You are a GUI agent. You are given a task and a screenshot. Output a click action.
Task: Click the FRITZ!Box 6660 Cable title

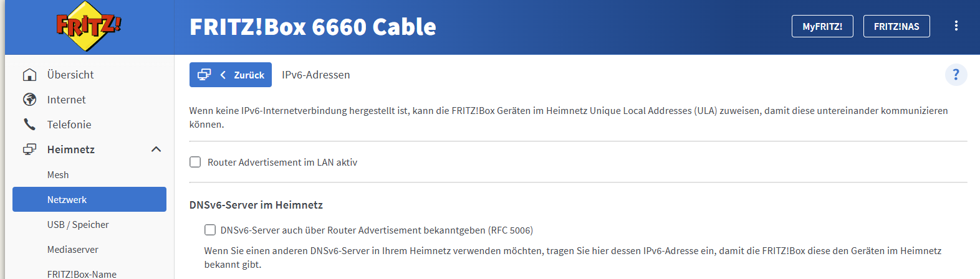click(x=312, y=27)
